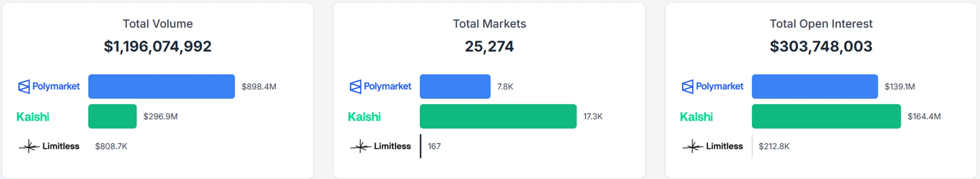
Task: Select the blue Polymarket 7.8K markets bar
Action: (x=455, y=86)
